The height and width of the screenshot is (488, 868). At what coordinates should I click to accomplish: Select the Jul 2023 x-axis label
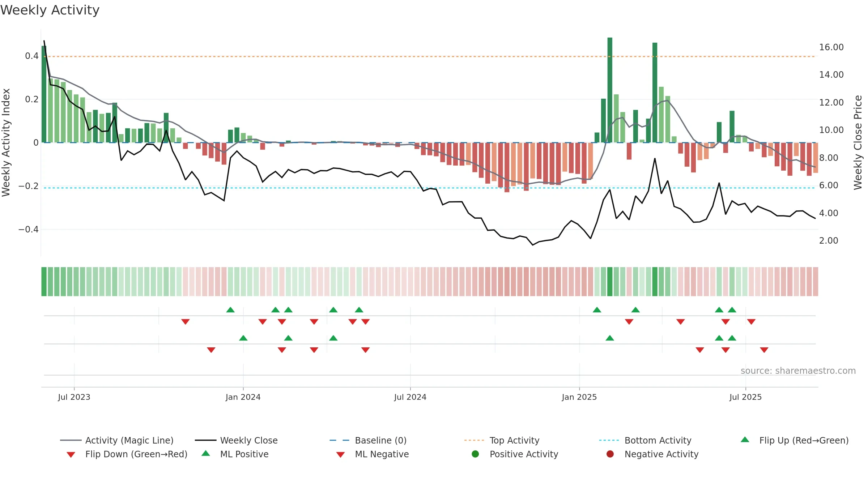74,397
